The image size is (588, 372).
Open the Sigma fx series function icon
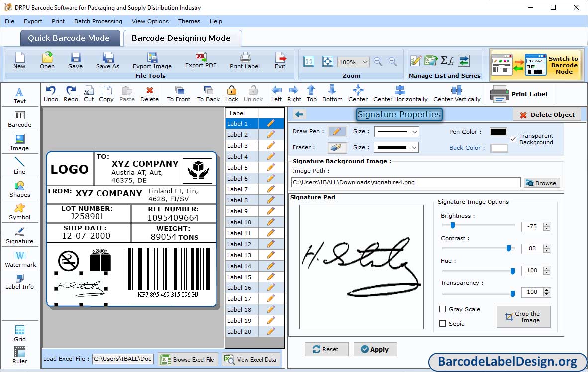(x=447, y=60)
